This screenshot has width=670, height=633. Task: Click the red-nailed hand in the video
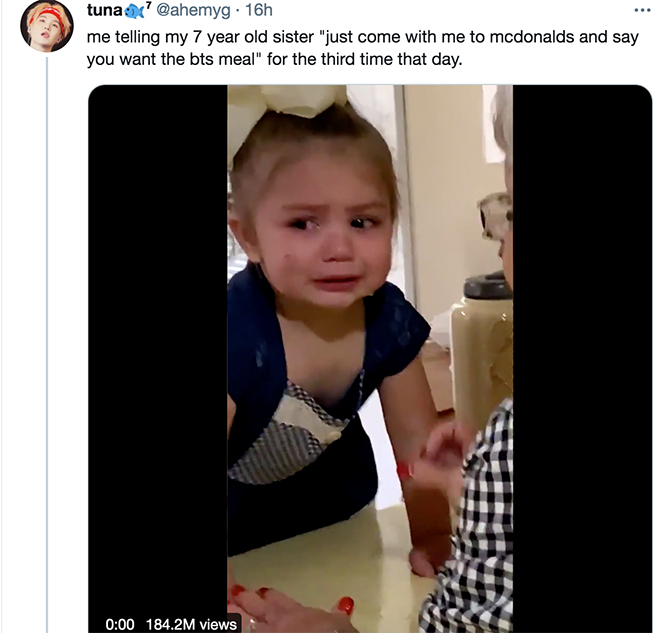pos(291,607)
